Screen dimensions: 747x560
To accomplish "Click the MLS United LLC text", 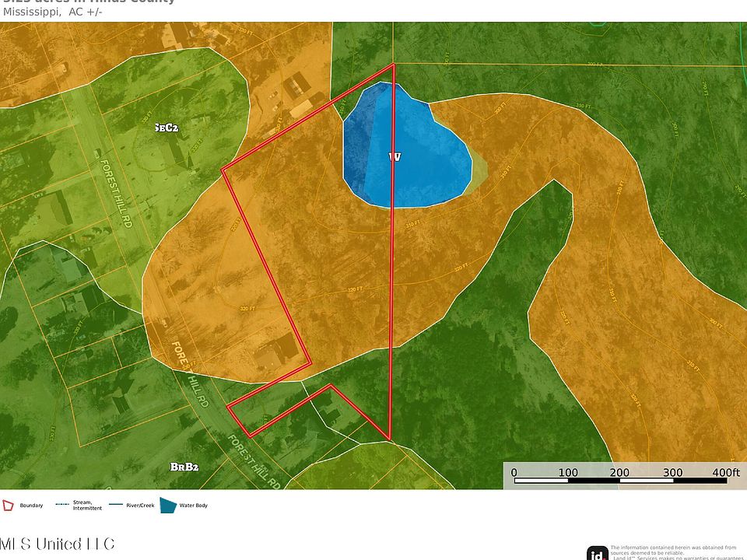I will [58, 544].
